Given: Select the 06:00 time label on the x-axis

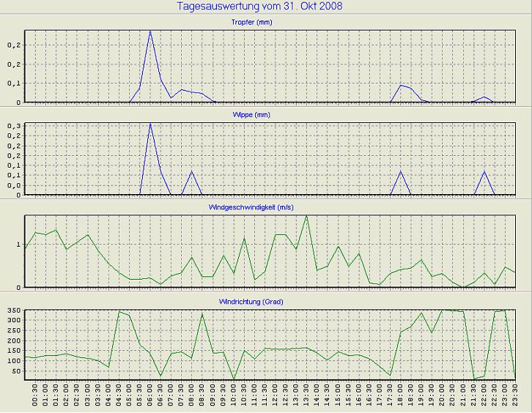Looking at the screenshot, I should (x=151, y=398).
